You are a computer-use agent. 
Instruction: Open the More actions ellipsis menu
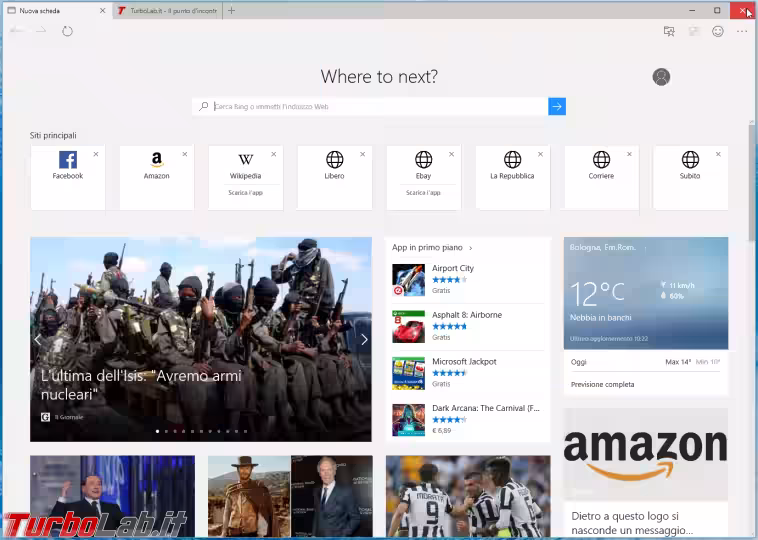click(742, 31)
